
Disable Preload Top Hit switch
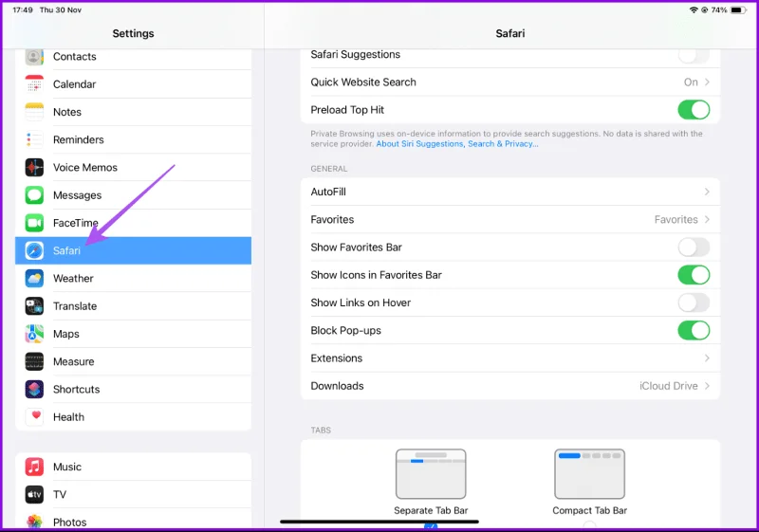point(694,110)
